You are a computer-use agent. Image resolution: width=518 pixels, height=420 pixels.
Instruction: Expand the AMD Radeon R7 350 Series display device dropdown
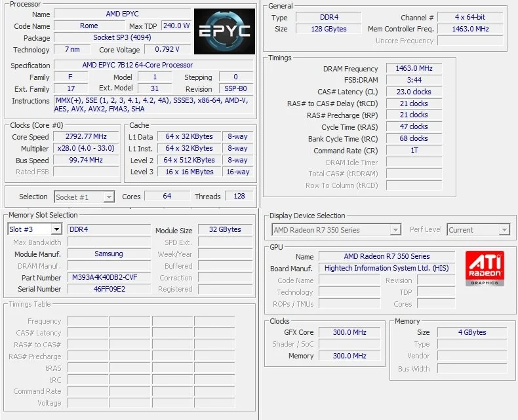(x=336, y=230)
